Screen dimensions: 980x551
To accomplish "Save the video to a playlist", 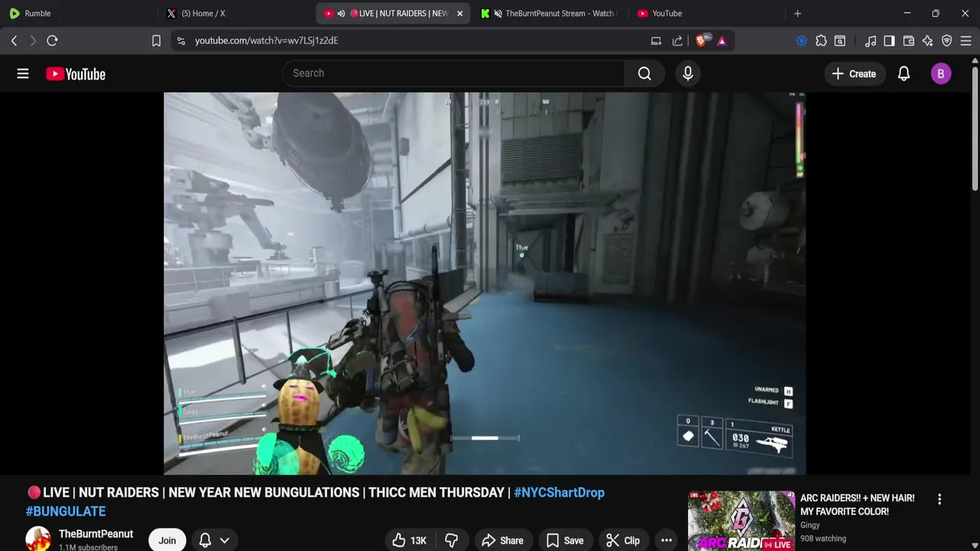I will click(565, 540).
